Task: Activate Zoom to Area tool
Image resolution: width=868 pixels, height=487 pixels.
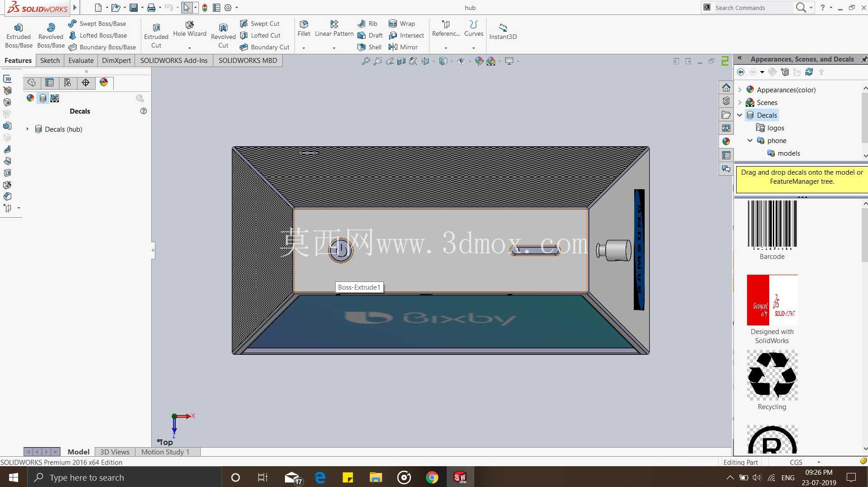Action: click(377, 61)
